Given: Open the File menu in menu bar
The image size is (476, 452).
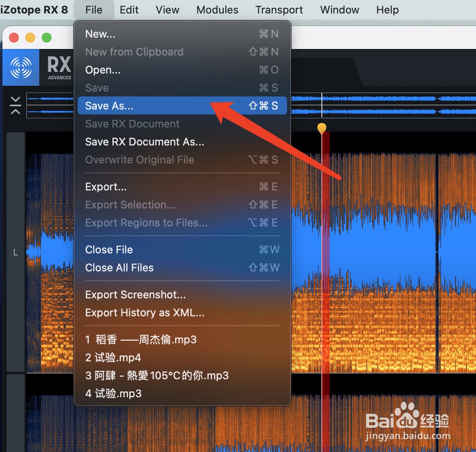Looking at the screenshot, I should point(94,10).
